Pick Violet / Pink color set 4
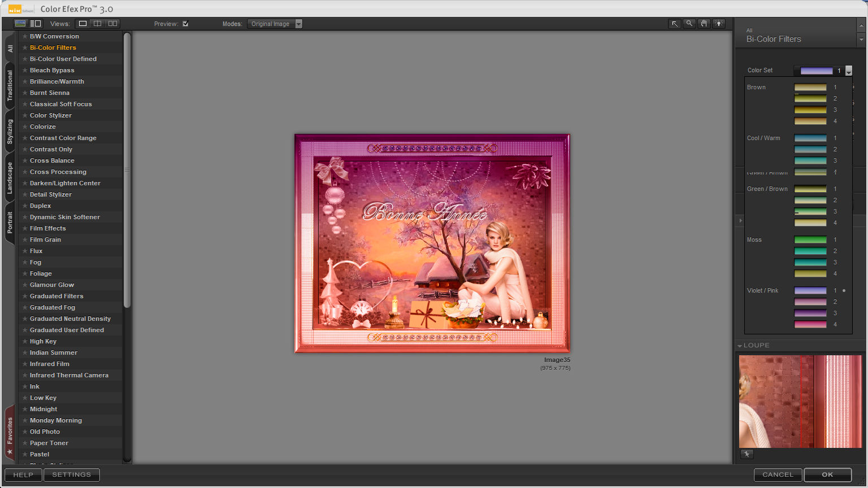 pos(810,324)
